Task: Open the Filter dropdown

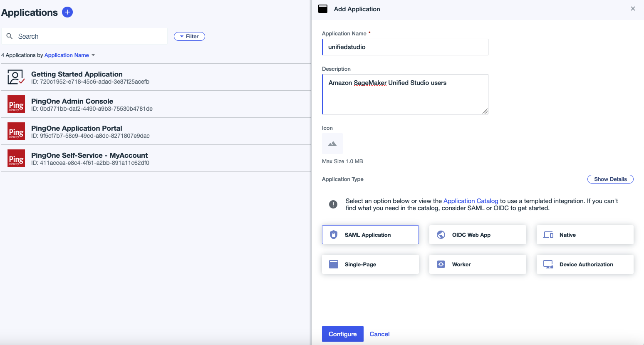Action: pos(189,36)
